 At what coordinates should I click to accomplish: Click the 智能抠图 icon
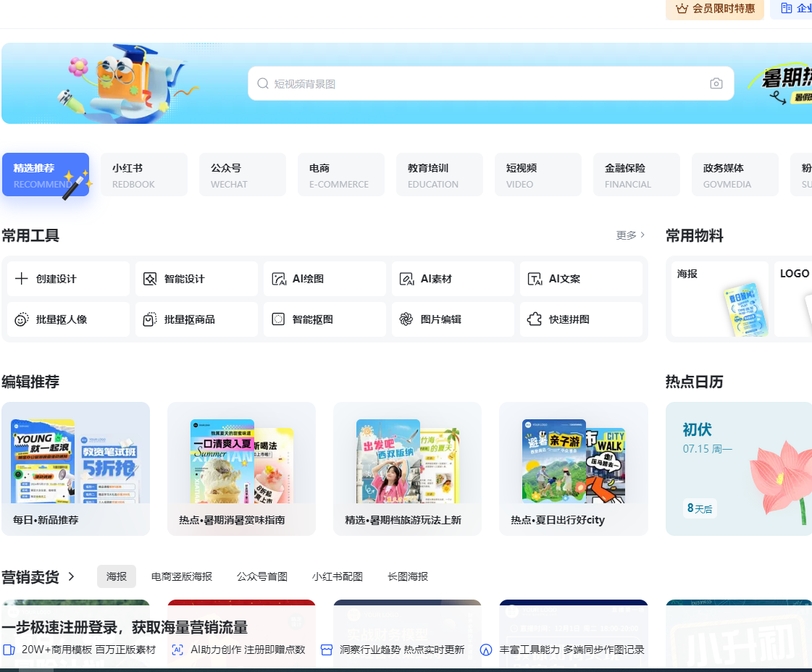point(278,319)
